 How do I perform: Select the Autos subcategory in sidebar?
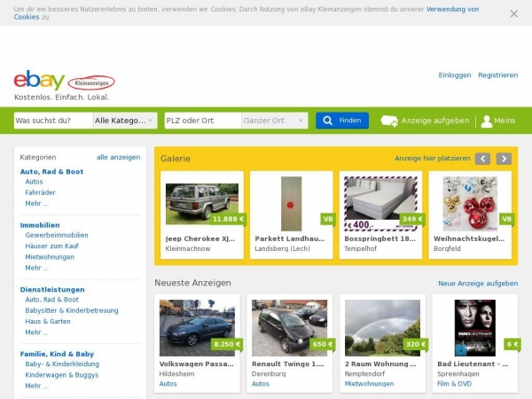[x=34, y=182]
